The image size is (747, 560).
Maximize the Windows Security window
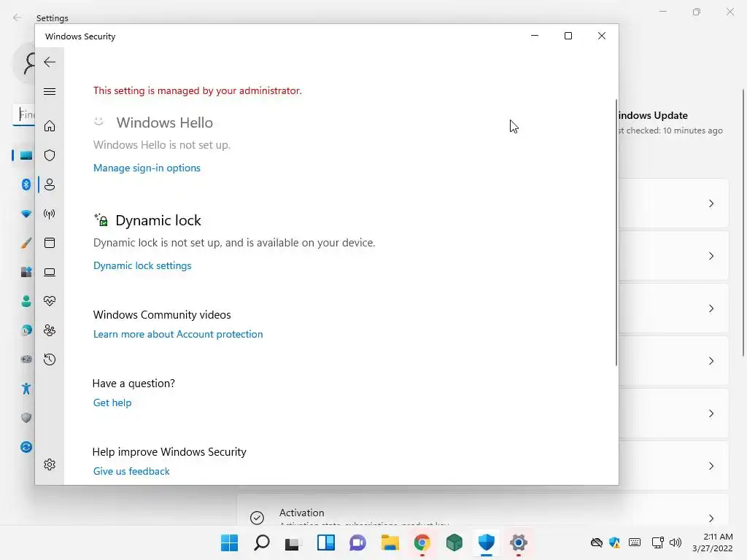tap(568, 36)
